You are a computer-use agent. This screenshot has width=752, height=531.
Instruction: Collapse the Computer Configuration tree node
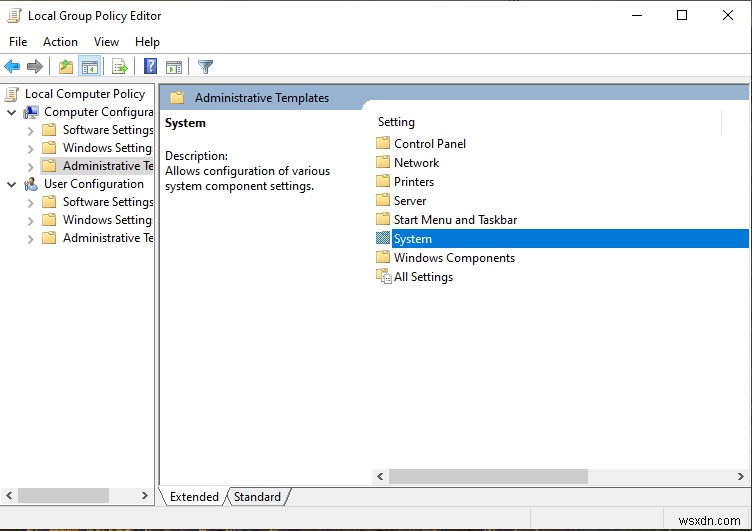pos(12,112)
